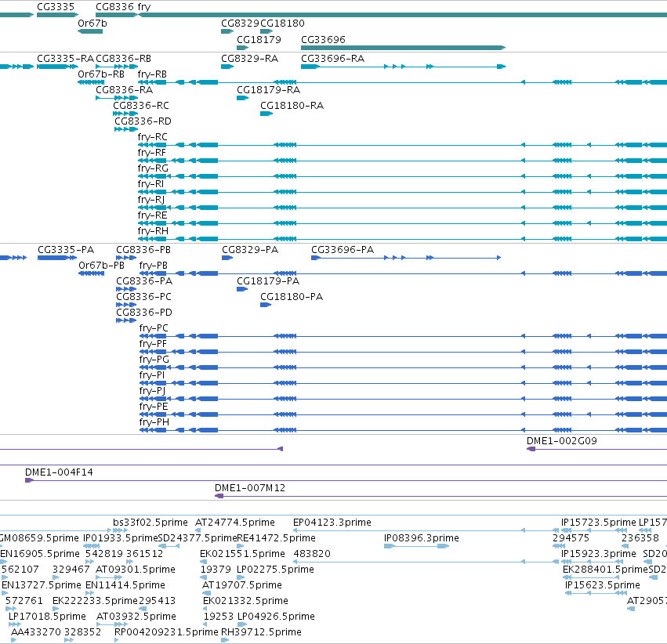667x644 pixels.
Task: Select the fry-PG protein label
Action: [154, 360]
